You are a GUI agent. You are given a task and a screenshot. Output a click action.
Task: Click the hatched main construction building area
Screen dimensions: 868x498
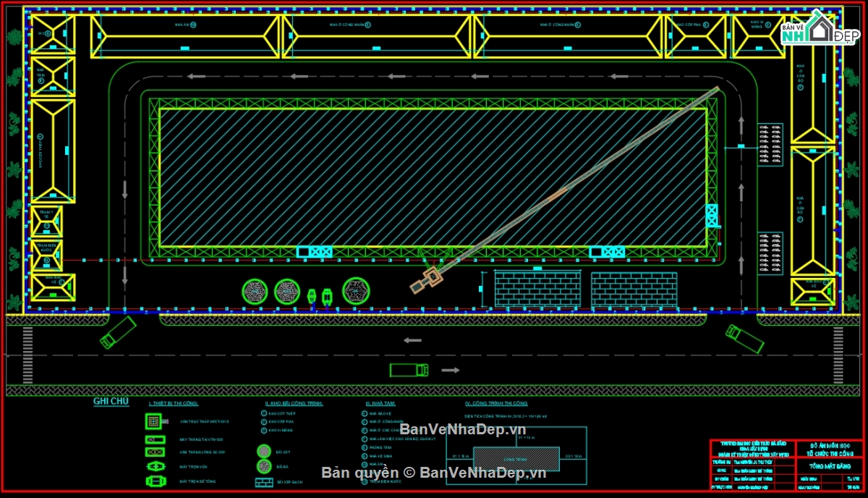(432, 177)
